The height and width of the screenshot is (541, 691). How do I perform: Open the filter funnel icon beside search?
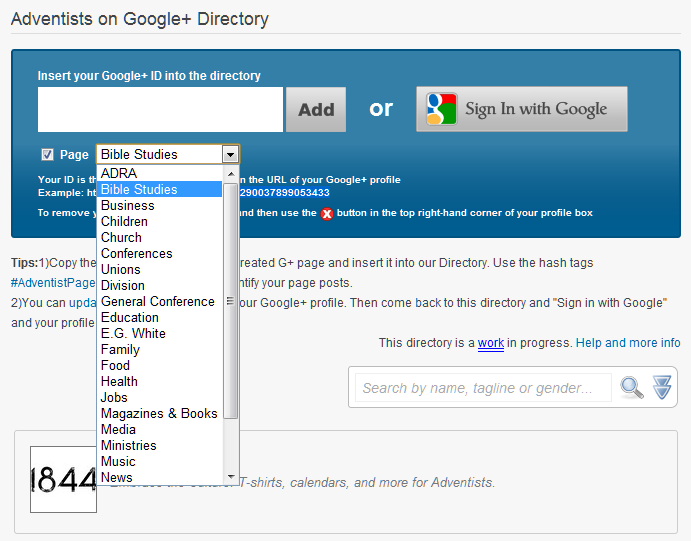coord(662,387)
